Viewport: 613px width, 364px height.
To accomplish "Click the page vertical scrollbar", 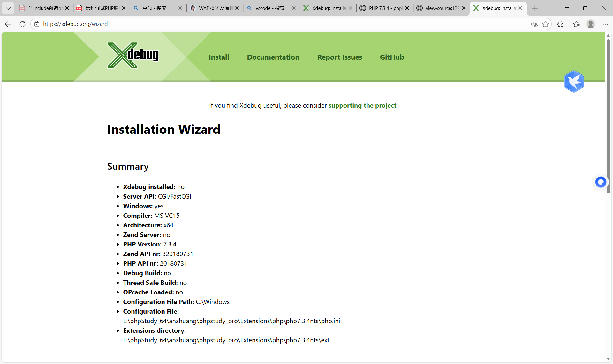I will click(x=608, y=115).
